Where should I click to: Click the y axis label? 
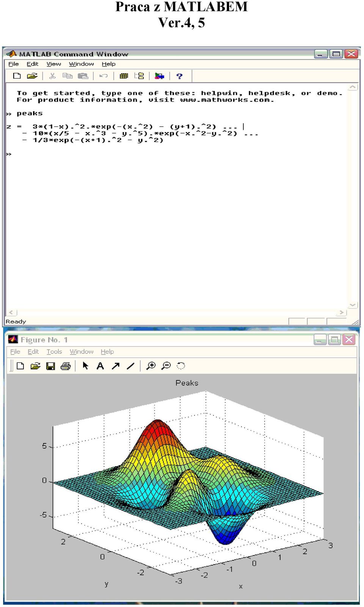coord(107,584)
